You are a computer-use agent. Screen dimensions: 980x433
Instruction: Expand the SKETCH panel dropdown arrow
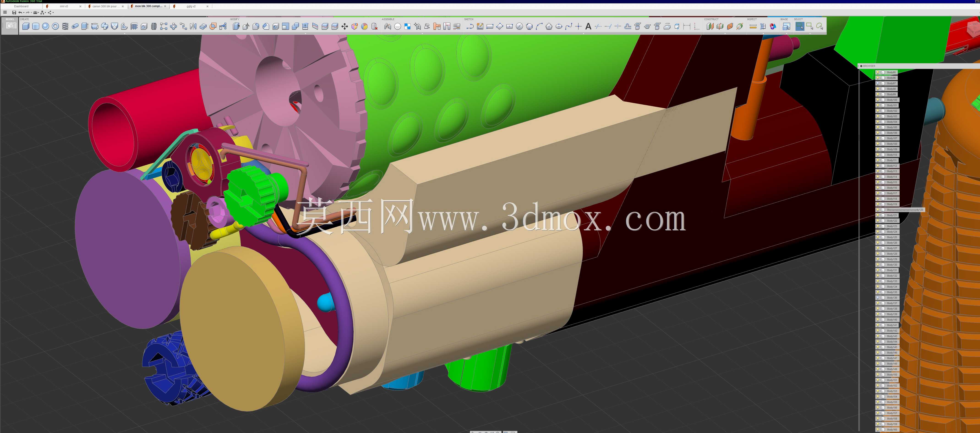584,33
